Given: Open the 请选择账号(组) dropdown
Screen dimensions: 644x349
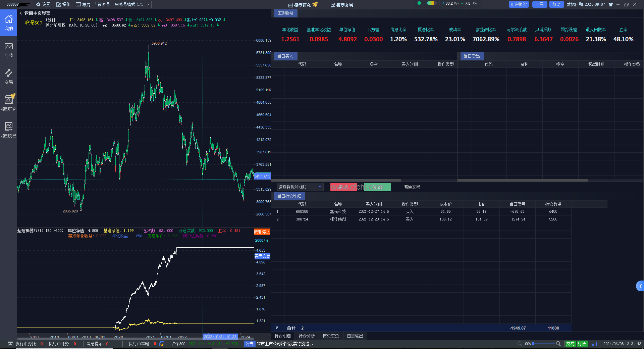Looking at the screenshot, I should (300, 187).
